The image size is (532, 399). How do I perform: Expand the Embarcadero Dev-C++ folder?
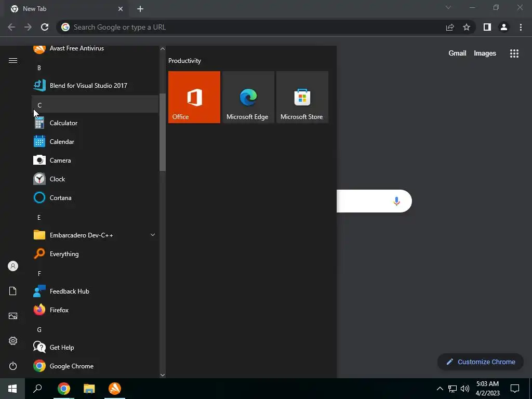pyautogui.click(x=95, y=235)
